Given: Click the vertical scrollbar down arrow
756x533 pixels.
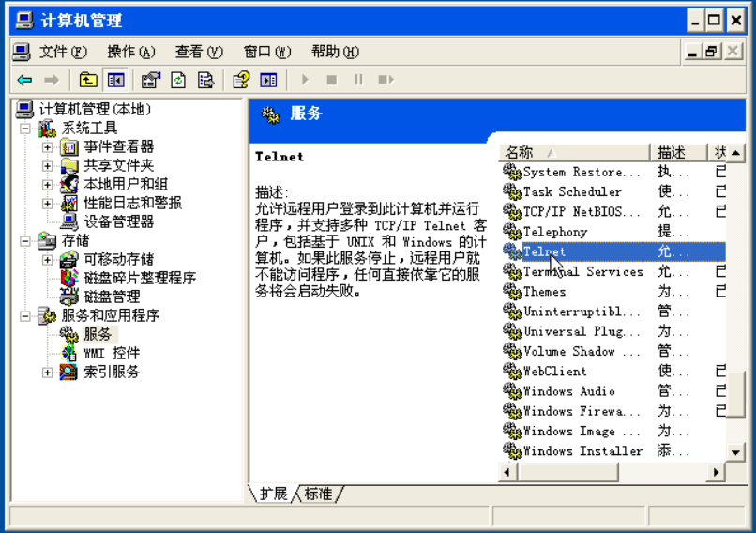Looking at the screenshot, I should coord(735,452).
